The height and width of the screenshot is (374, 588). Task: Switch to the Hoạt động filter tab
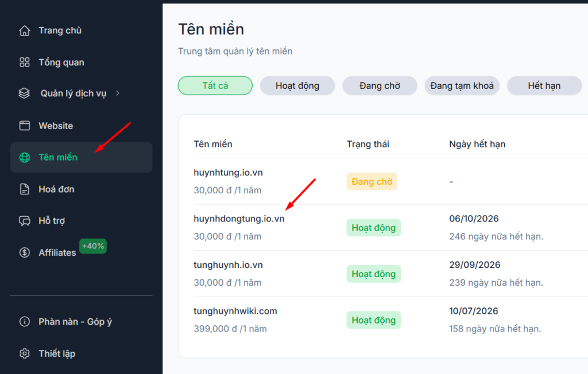[297, 85]
